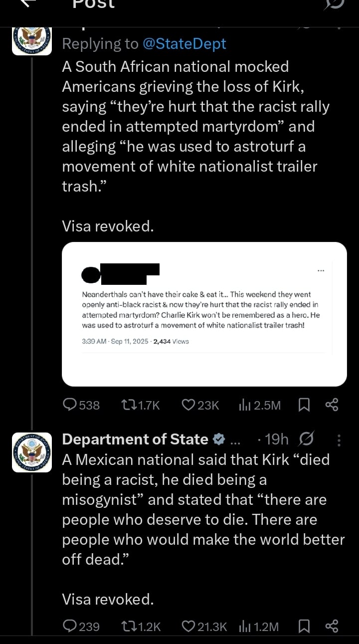Screen dimensions: 359x644
Task: Open view analytics showing 1.2M views
Action: coord(244,626)
